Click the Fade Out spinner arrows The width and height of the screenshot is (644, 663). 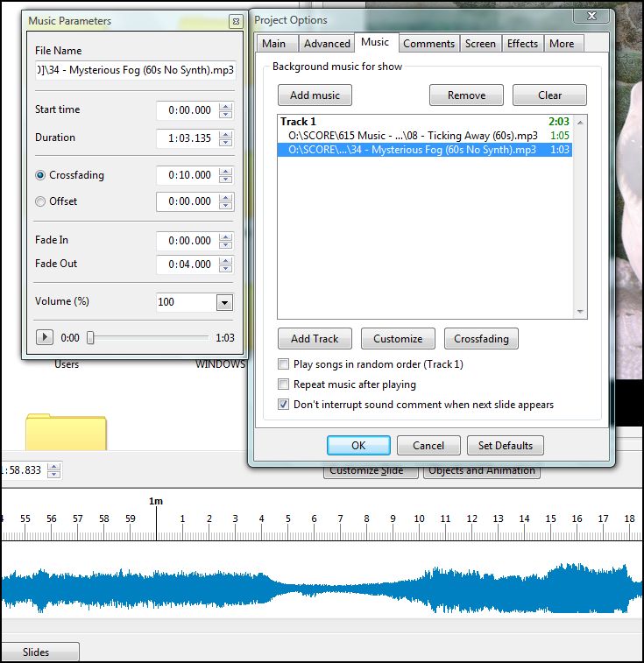click(226, 264)
